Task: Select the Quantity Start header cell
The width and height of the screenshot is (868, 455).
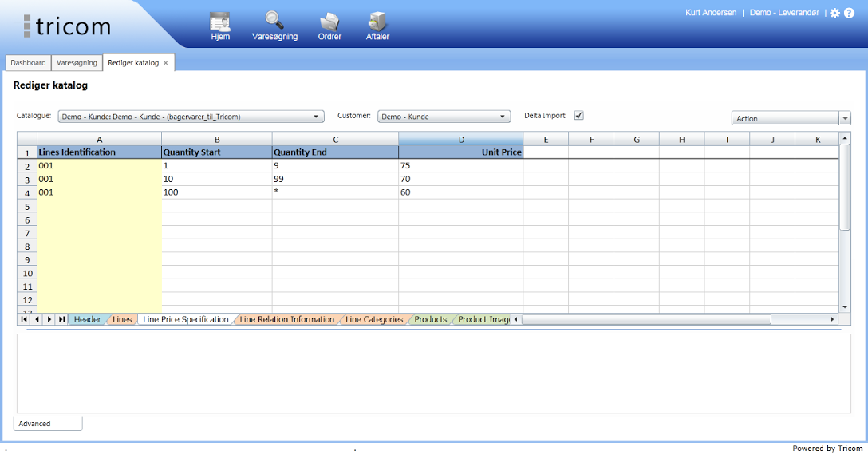Action: click(217, 152)
